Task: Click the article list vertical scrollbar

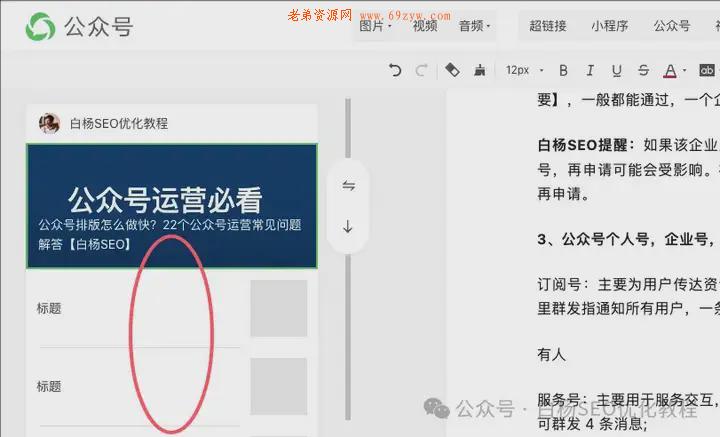Action: [348, 259]
